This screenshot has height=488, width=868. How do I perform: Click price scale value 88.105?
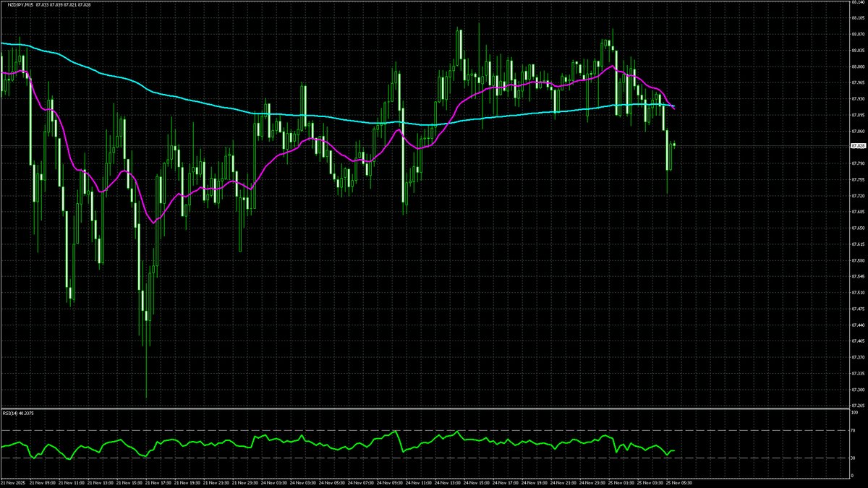(x=858, y=18)
